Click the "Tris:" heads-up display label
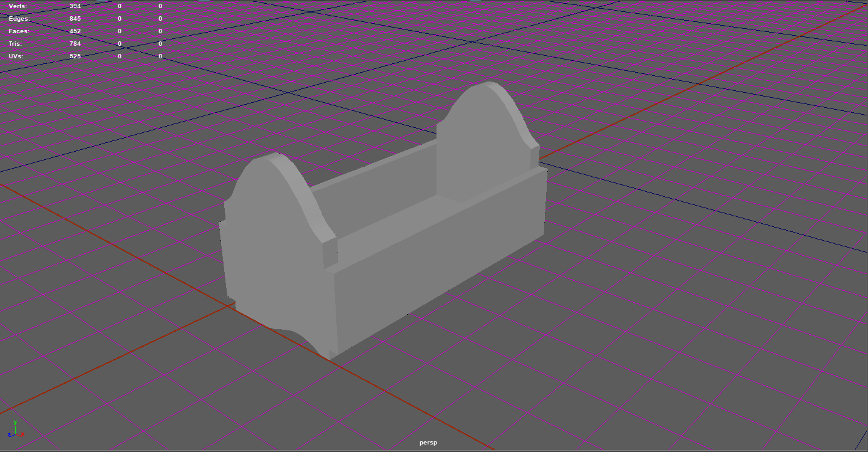This screenshot has width=868, height=452. point(16,43)
